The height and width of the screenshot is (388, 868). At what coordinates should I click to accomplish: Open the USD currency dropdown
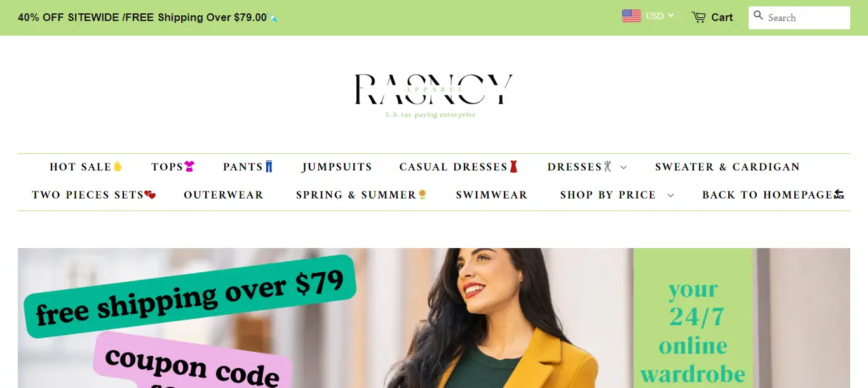coord(659,16)
